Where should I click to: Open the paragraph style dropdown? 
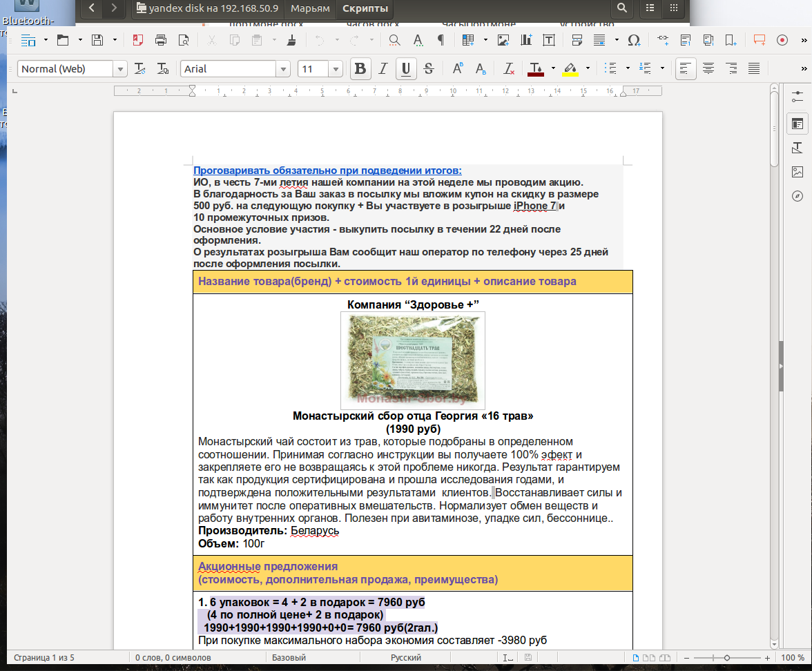pos(120,69)
